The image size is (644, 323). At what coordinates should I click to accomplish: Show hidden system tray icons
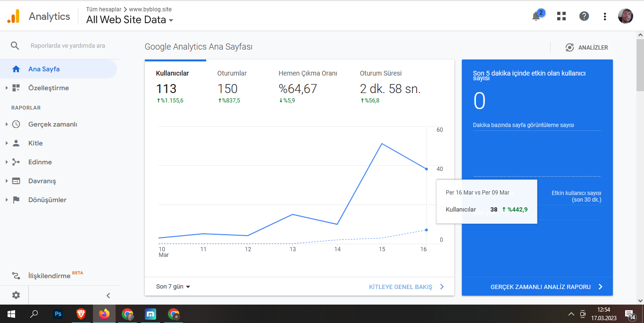(x=571, y=314)
